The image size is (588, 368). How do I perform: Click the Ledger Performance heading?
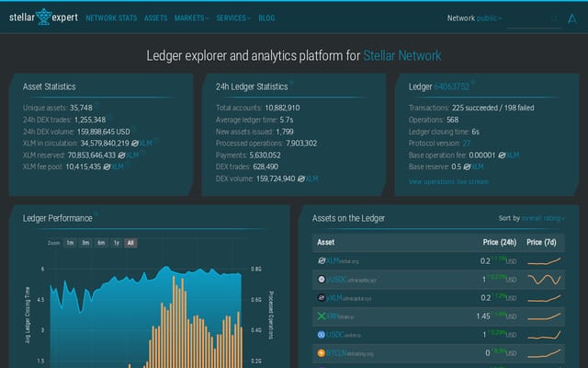(57, 219)
